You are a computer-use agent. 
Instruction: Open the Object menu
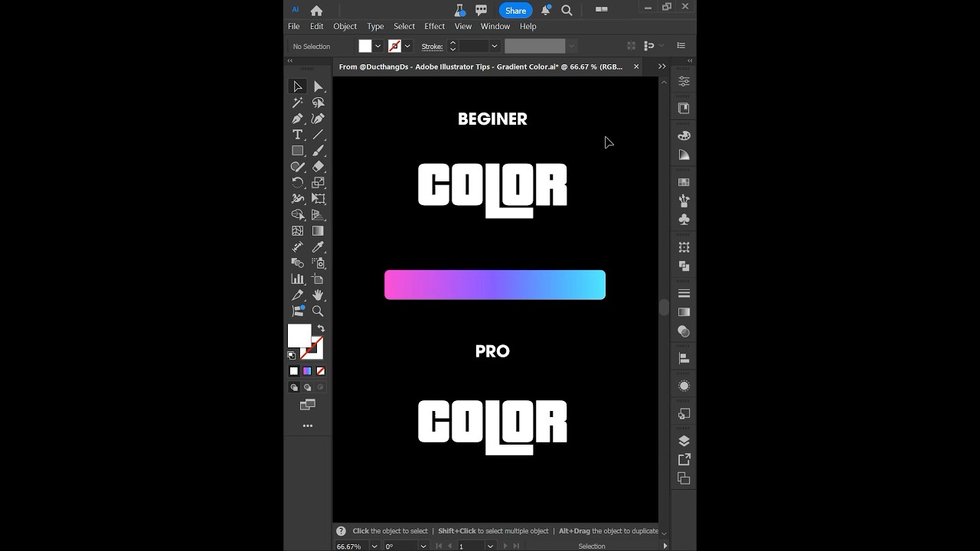tap(345, 26)
